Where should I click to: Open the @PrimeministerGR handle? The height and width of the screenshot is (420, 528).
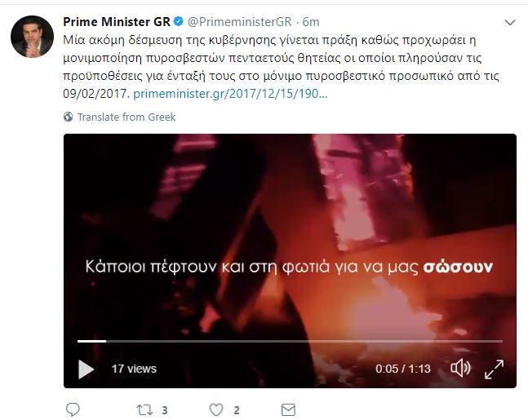click(239, 22)
